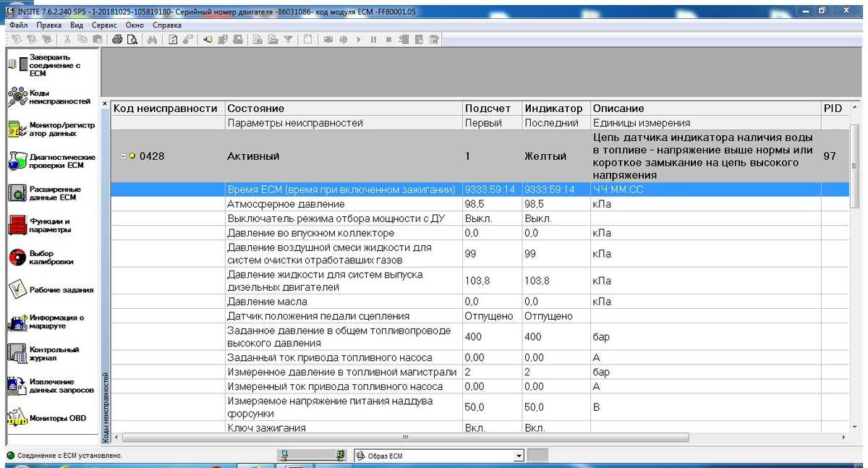Click the Pause button in the toolbar
The image size is (868, 468).
[373, 40]
